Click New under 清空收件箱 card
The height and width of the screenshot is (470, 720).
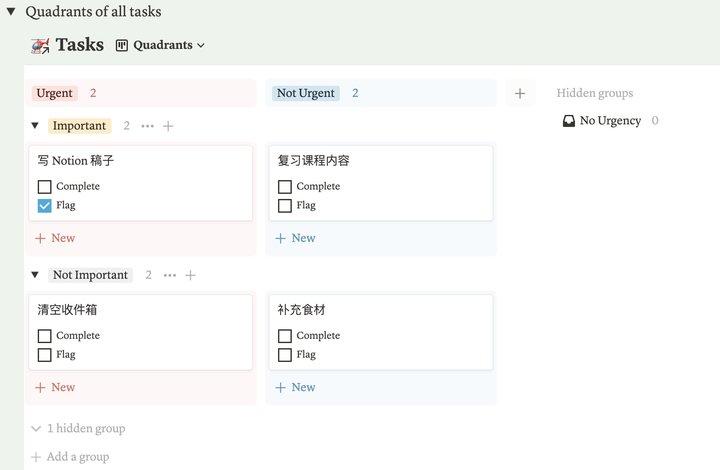tap(56, 387)
